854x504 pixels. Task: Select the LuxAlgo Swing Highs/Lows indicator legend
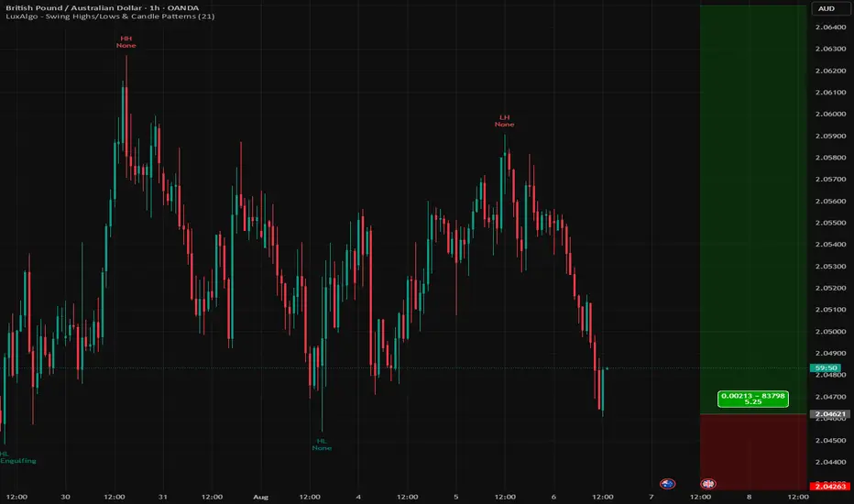[x=110, y=16]
